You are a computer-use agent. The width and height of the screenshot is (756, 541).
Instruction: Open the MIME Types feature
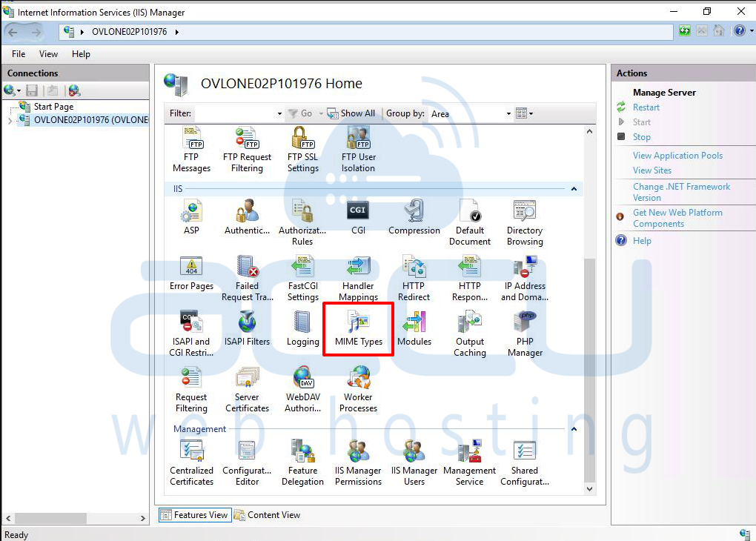[358, 329]
